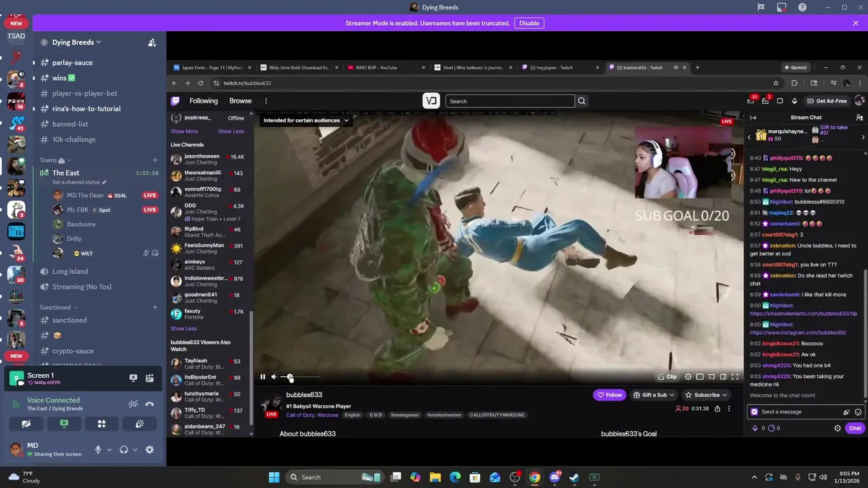Collapse the Sanctioned category
Screen dimensions: 868x488
click(58, 307)
